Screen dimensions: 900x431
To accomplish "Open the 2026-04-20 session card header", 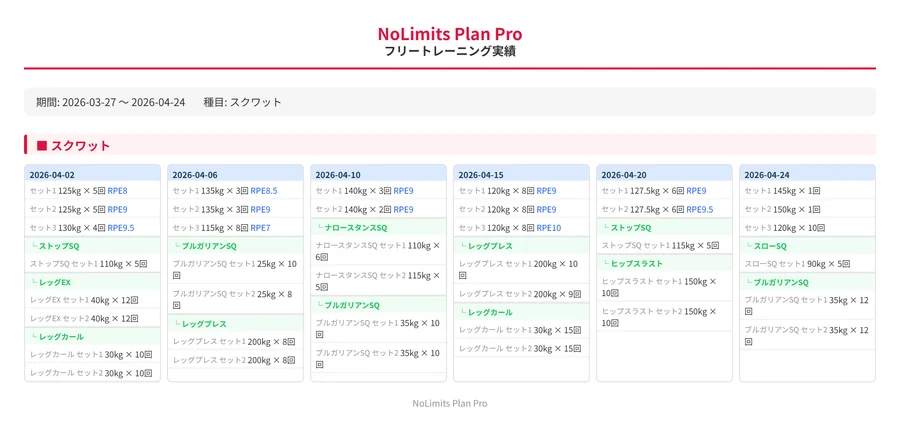I will click(x=664, y=174).
